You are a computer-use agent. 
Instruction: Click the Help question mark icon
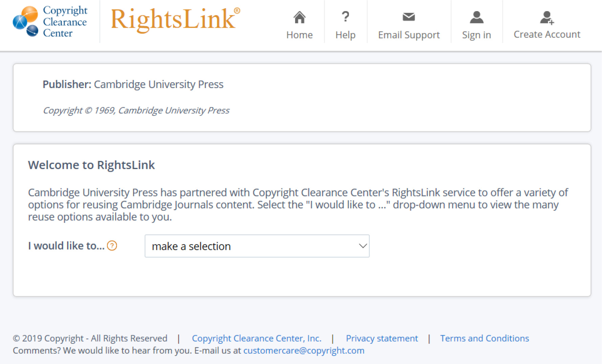[x=345, y=17]
